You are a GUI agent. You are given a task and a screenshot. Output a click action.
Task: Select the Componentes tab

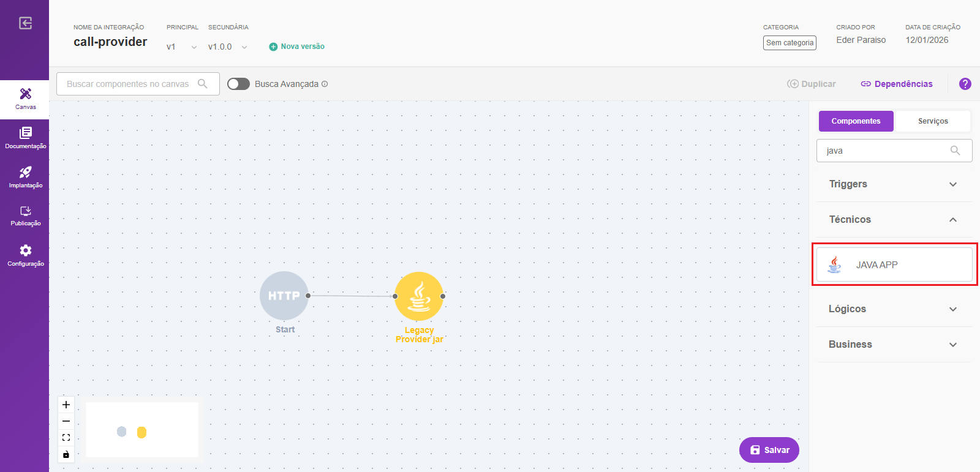click(x=856, y=121)
